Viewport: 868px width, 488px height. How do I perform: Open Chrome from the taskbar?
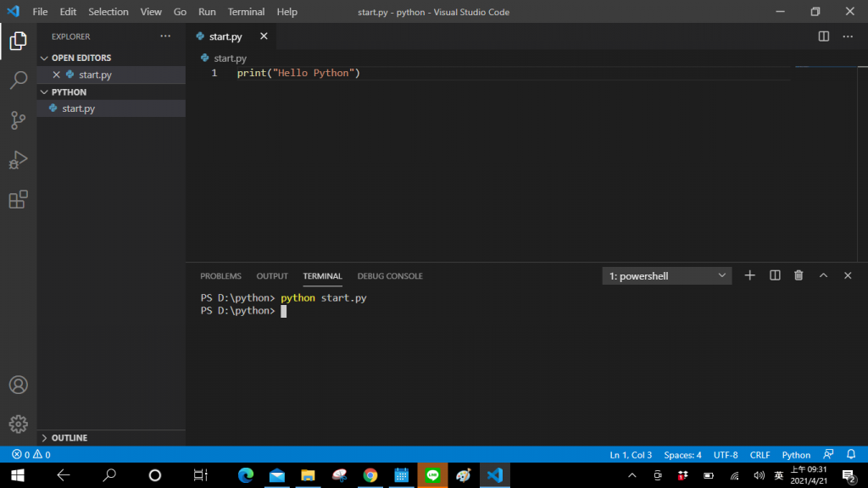coord(370,475)
